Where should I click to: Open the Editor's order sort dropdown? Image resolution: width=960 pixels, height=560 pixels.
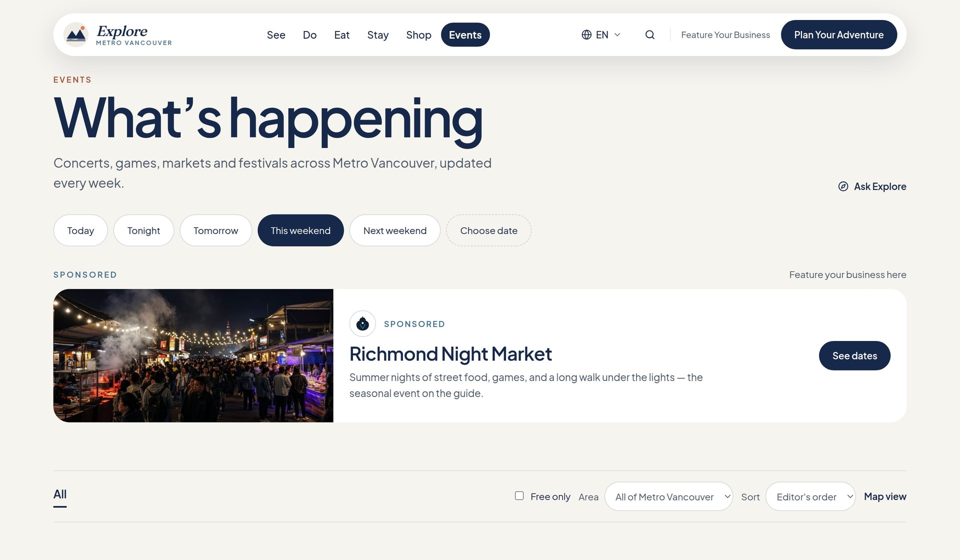810,496
